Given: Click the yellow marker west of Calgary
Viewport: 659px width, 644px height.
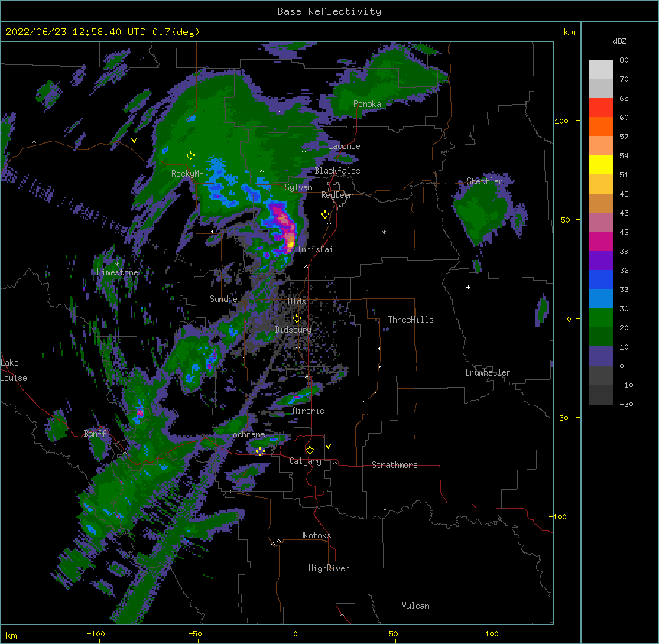Looking at the screenshot, I should [260, 452].
